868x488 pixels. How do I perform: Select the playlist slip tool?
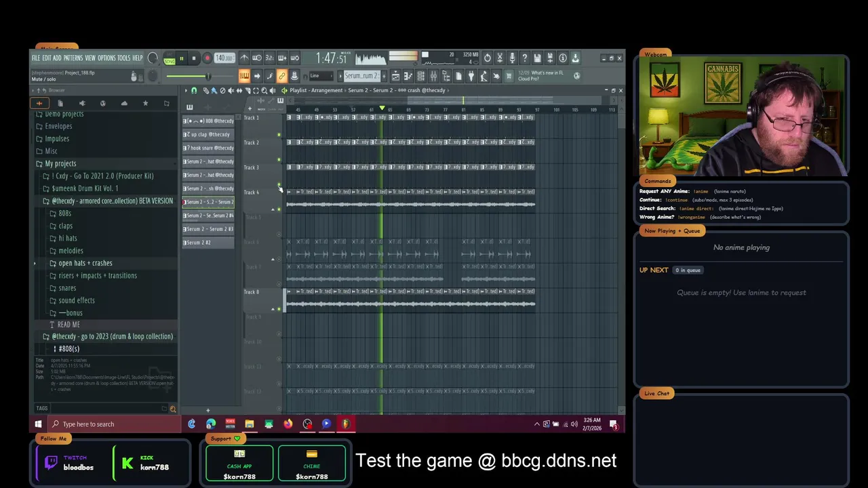tap(239, 90)
